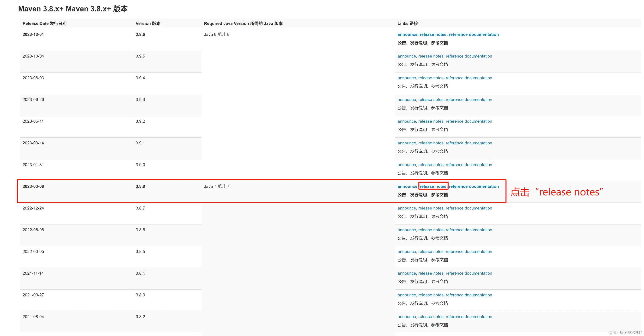Click announce link in 3.8.8 row
The image size is (644, 336).
pos(407,187)
